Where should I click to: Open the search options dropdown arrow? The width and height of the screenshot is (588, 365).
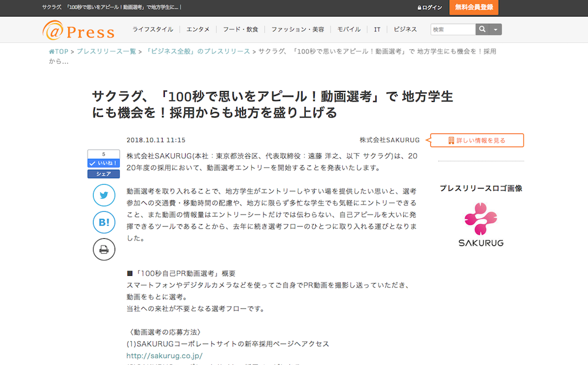[495, 29]
